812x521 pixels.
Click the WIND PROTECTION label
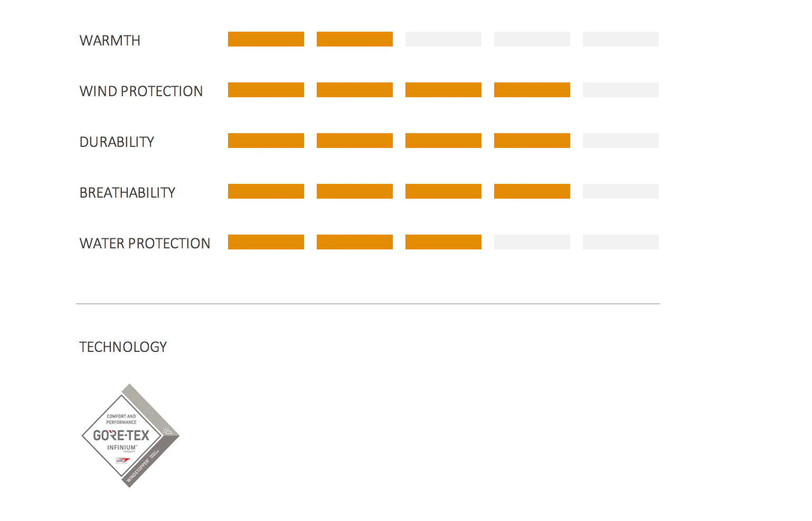[141, 91]
